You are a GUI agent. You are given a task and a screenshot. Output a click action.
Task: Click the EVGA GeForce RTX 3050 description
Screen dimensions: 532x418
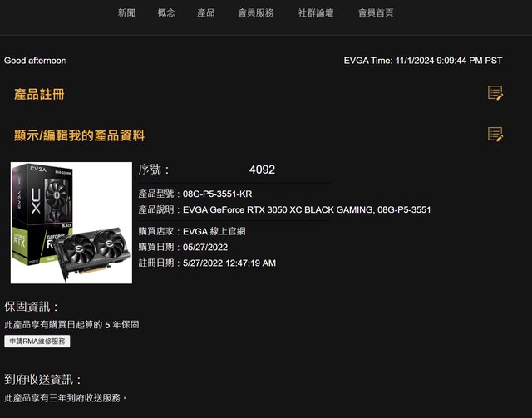(307, 209)
